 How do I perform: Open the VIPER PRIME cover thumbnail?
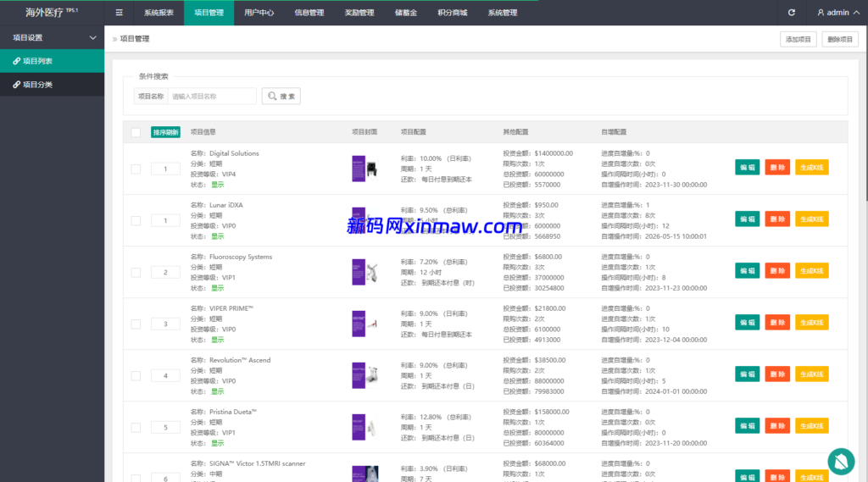(364, 324)
